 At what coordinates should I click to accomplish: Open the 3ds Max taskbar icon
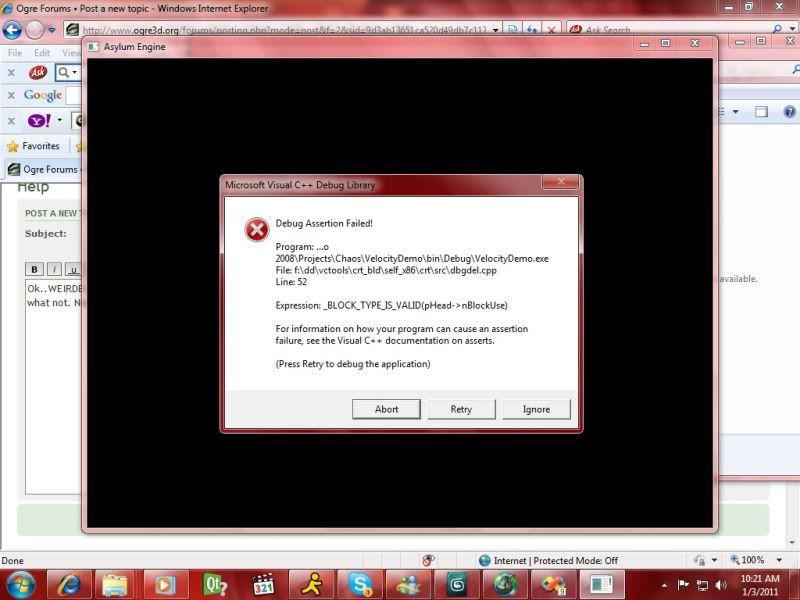click(457, 585)
